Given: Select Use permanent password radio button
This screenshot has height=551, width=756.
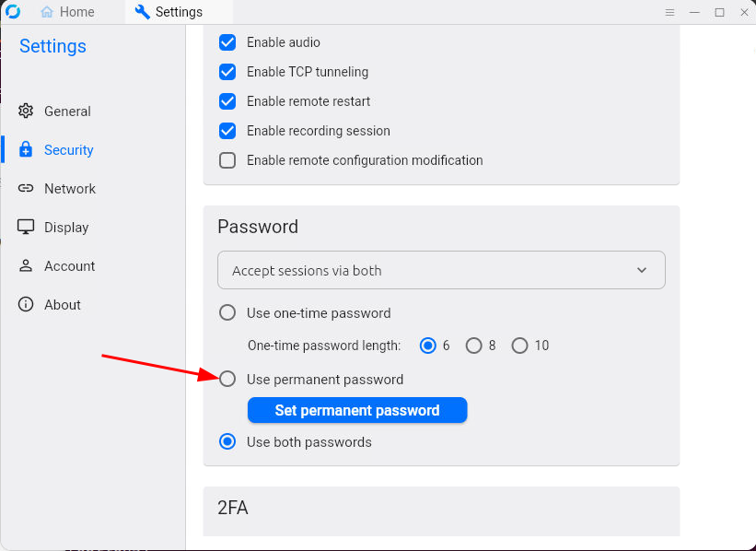Looking at the screenshot, I should tap(227, 380).
